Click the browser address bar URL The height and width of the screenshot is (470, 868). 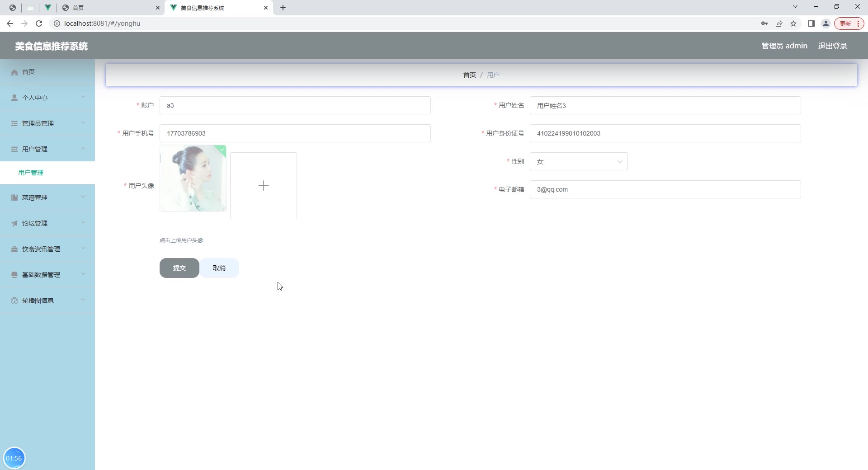click(x=102, y=23)
